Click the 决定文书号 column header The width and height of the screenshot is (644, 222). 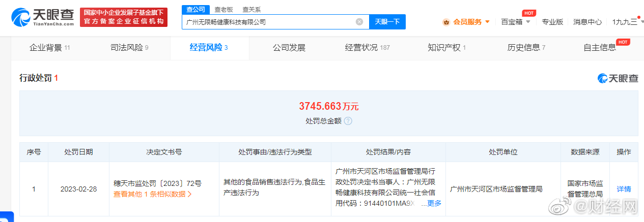click(164, 152)
